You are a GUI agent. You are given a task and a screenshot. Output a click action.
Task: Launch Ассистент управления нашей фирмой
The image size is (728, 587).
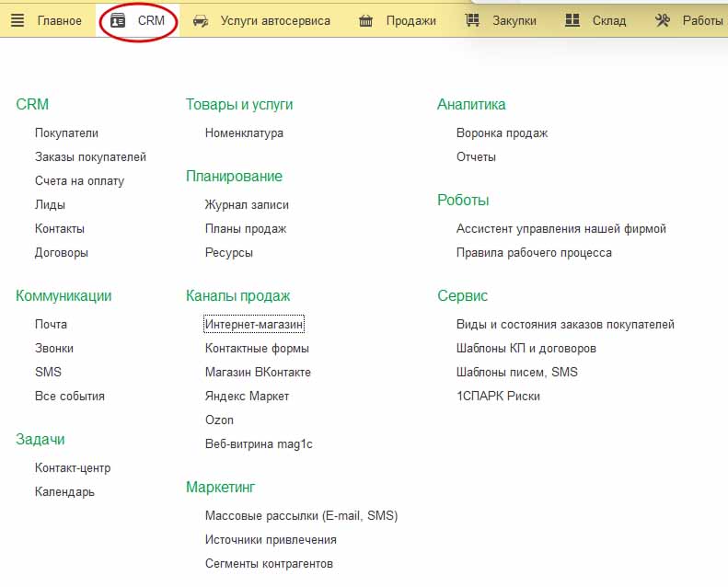point(560,229)
